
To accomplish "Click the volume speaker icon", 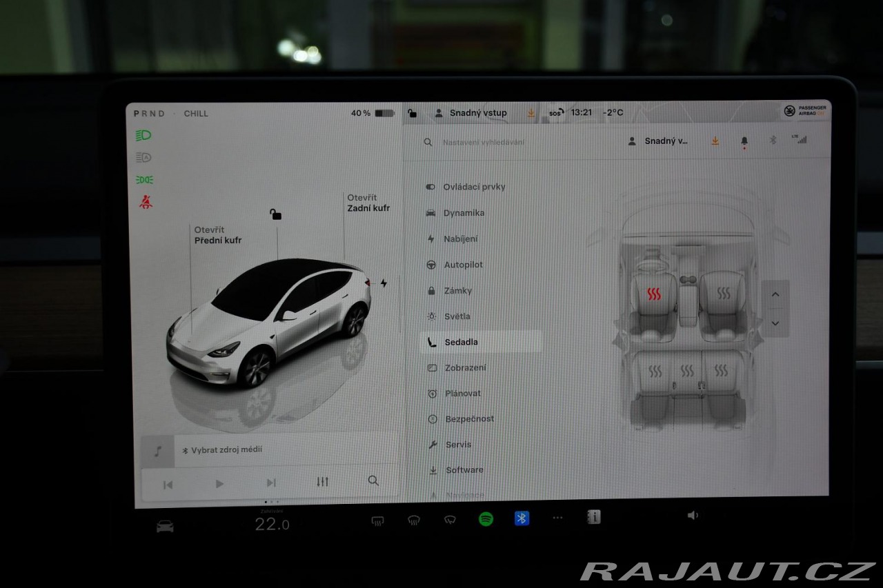I will pyautogui.click(x=693, y=516).
